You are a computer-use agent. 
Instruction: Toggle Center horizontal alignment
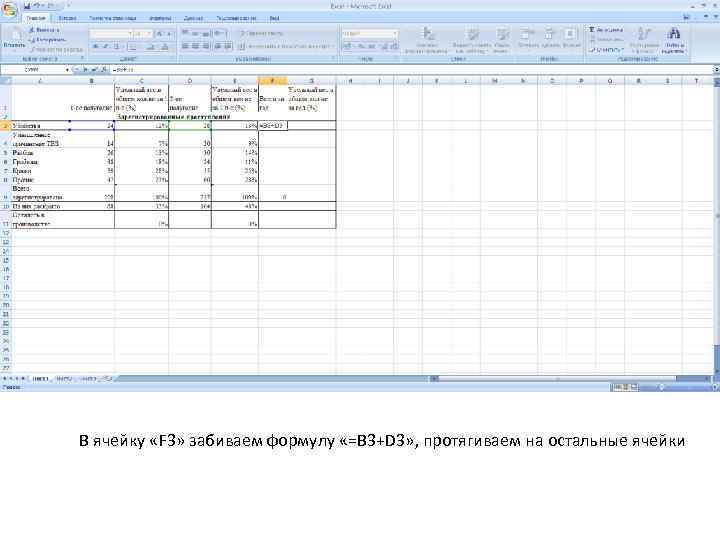195,46
